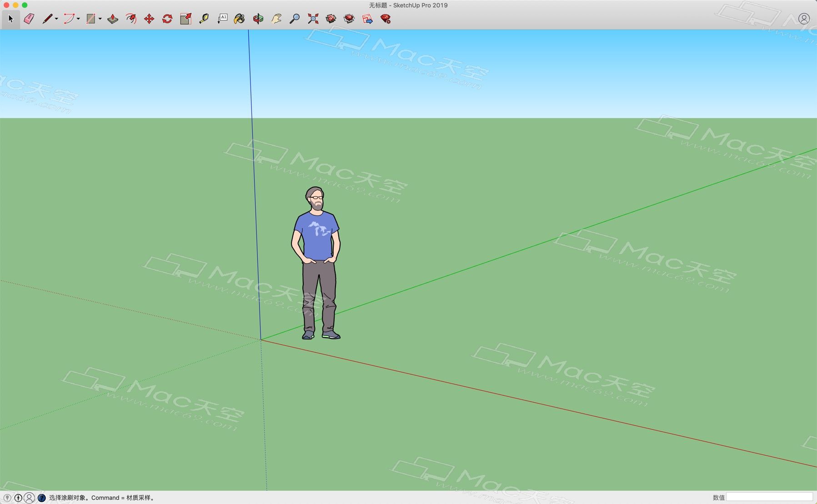The image size is (817, 504).
Task: Choose the Text label tool
Action: (222, 19)
